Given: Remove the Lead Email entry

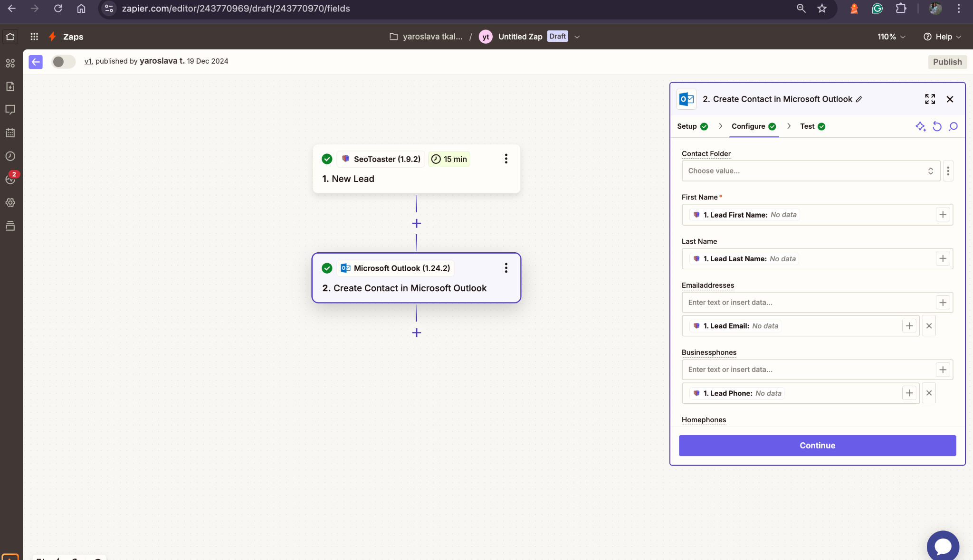Looking at the screenshot, I should (929, 326).
